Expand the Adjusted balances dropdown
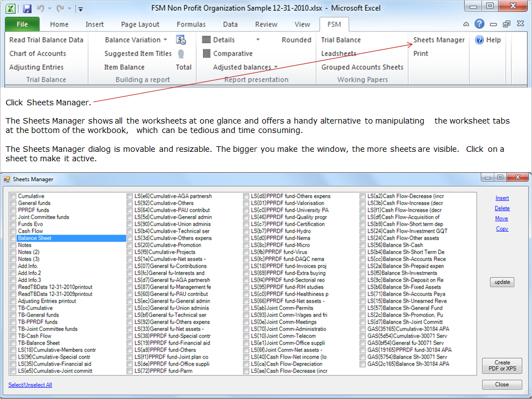 pos(276,67)
